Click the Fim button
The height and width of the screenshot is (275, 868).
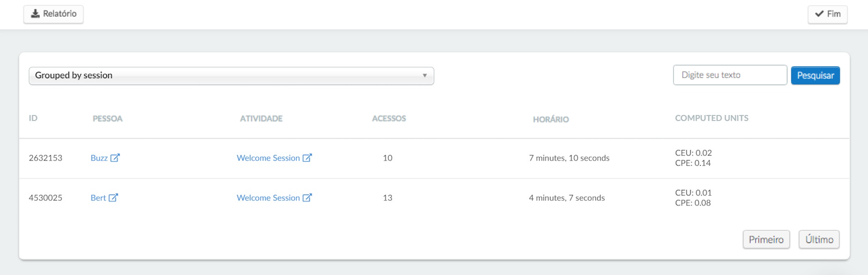827,14
